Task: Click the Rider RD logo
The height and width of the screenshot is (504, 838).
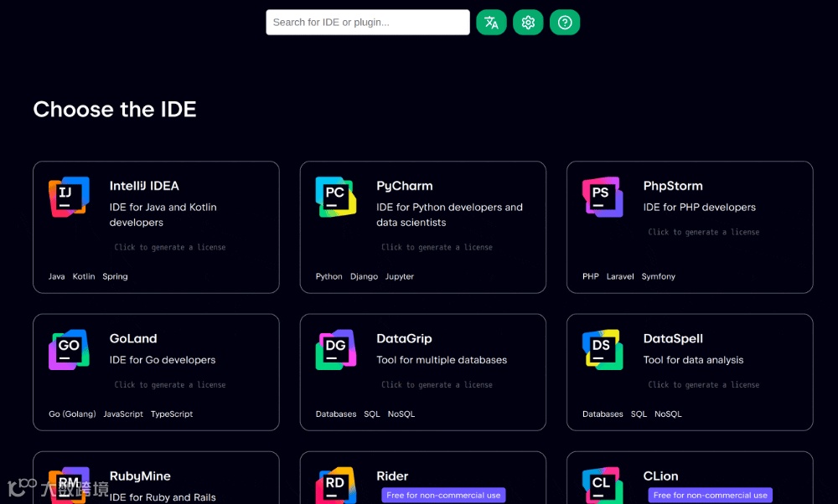Action: click(x=336, y=486)
